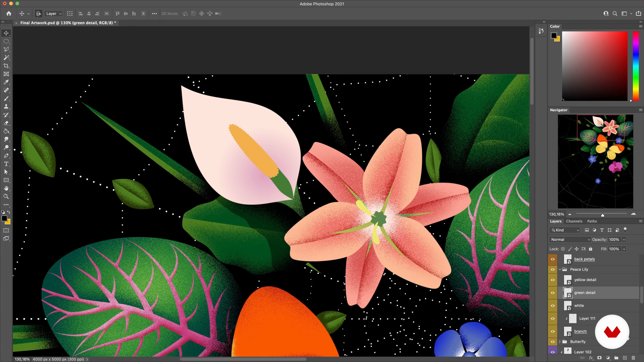Open the Layers panel menu

[x=640, y=221]
